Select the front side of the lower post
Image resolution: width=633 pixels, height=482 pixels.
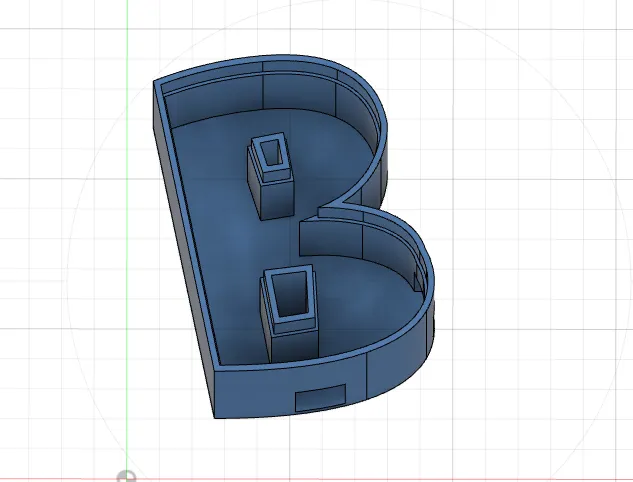pos(295,343)
